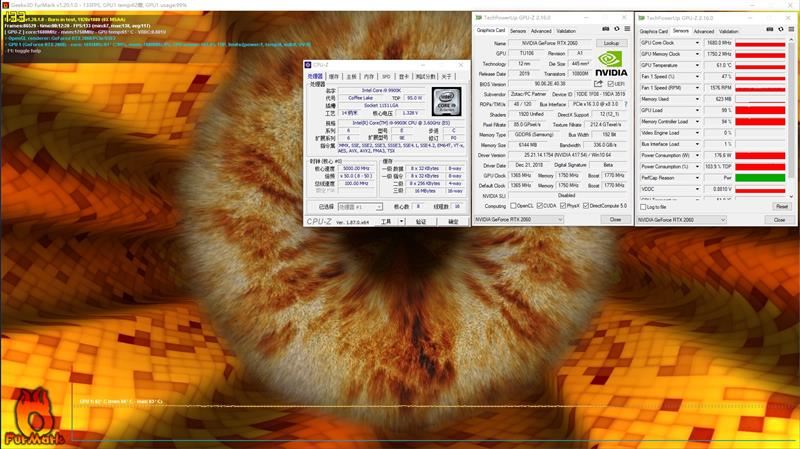
Task: Open the GPU Core Clock sensor dropdown
Action: coord(697,43)
